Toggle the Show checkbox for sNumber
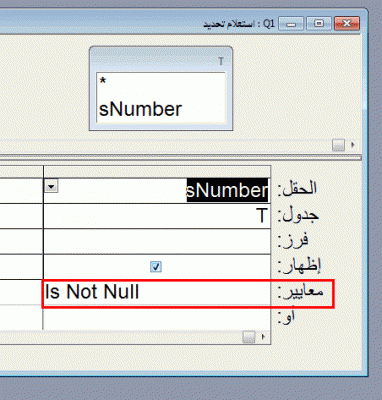Screen dimensions: 382x400 click(156, 267)
